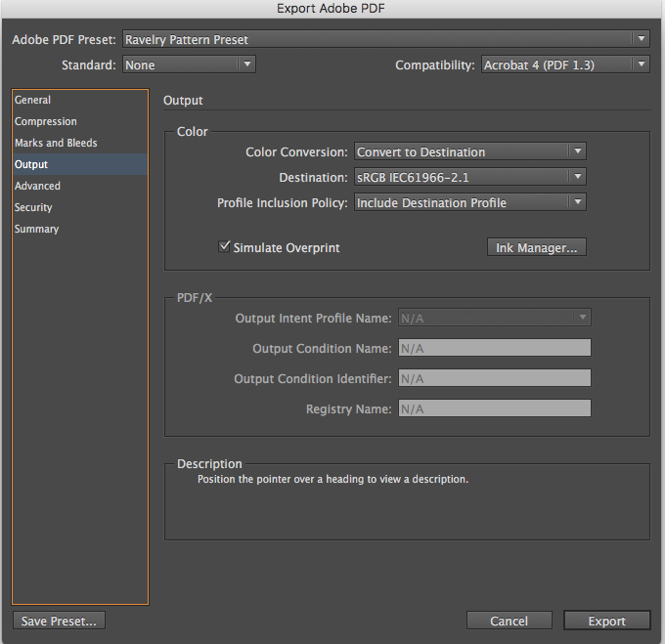
Task: Click the Output Condition Name field
Action: pyautogui.click(x=495, y=348)
